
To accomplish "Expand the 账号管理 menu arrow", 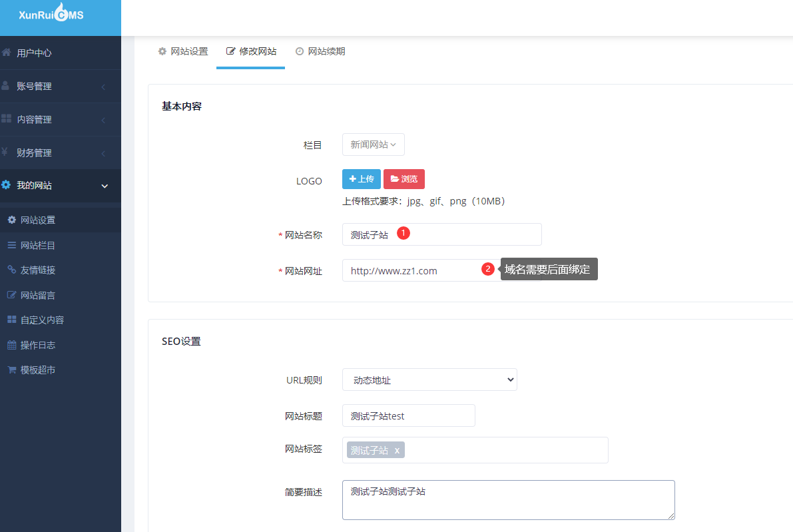I will click(104, 87).
